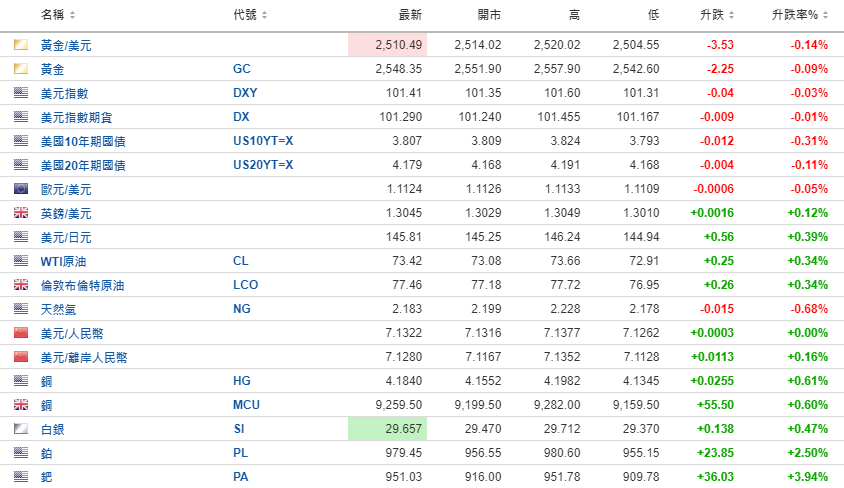Image resolution: width=844 pixels, height=488 pixels.
Task: Click the China flag beside 美元/人民幣
Action: (x=21, y=333)
